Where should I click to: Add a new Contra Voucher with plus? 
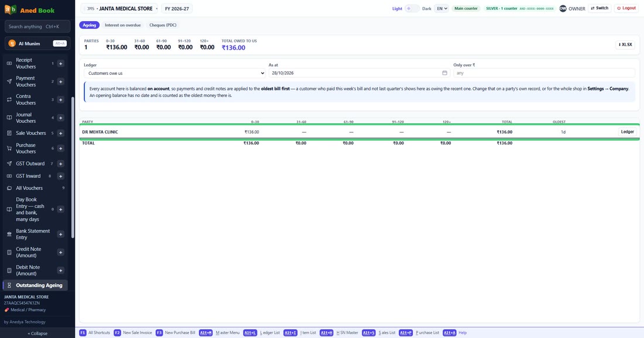click(x=60, y=99)
